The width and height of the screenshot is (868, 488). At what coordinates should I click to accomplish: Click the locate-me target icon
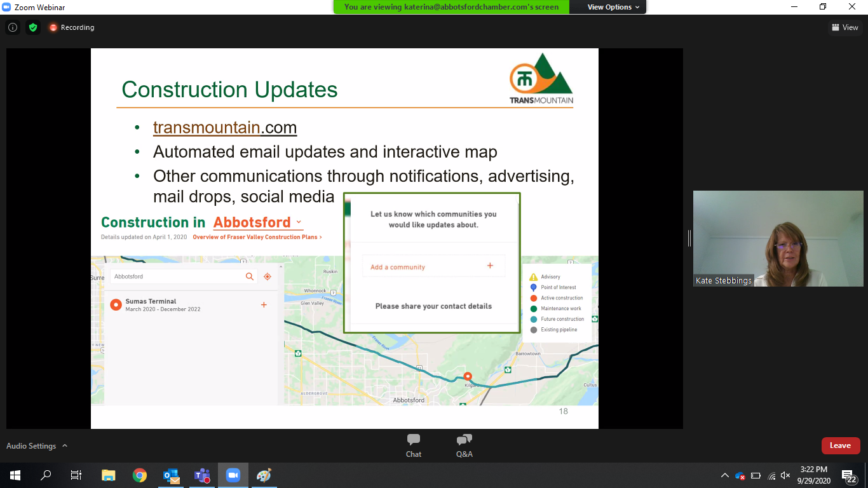[268, 276]
